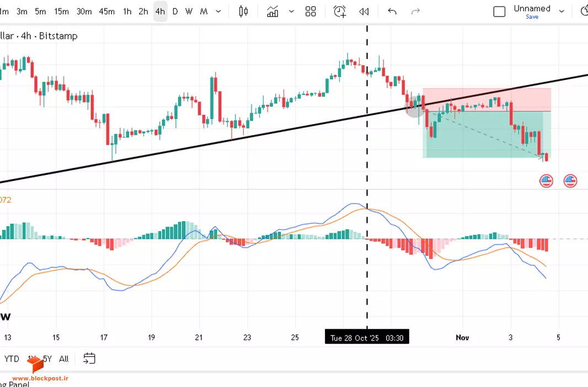Viewport: 588px width, 387px height.
Task: Expand the timeframe interval dropdown chevron
Action: pos(218,12)
